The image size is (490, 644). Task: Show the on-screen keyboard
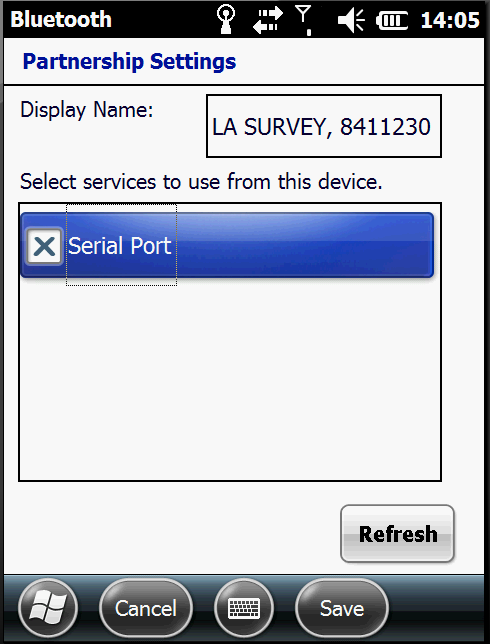click(244, 607)
